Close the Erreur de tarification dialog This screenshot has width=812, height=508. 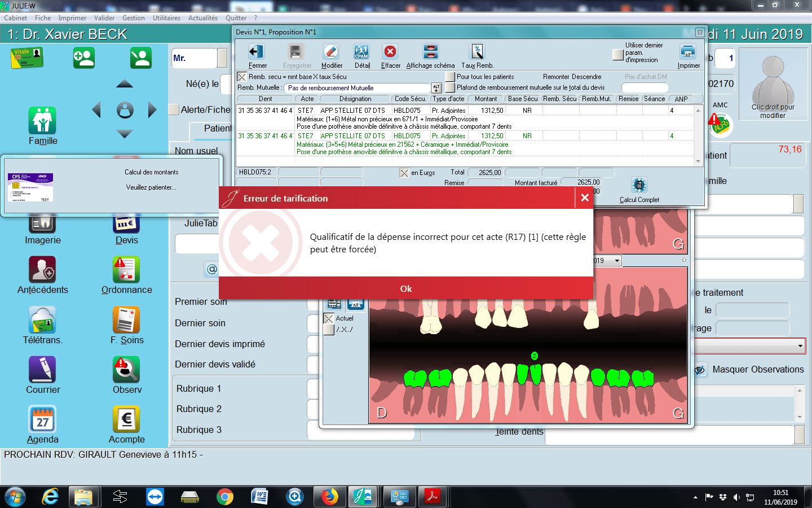pos(585,198)
